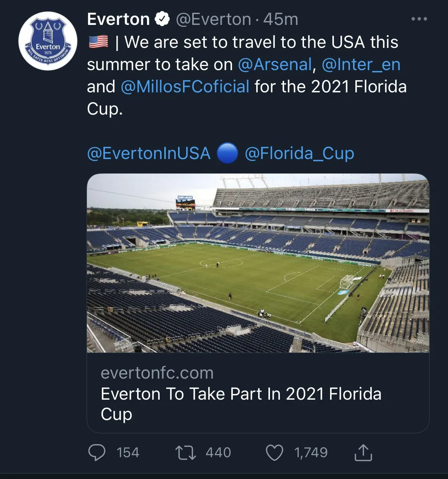Image resolution: width=448 pixels, height=479 pixels.
Task: Open the @Arsenal mention link
Action: [x=275, y=64]
